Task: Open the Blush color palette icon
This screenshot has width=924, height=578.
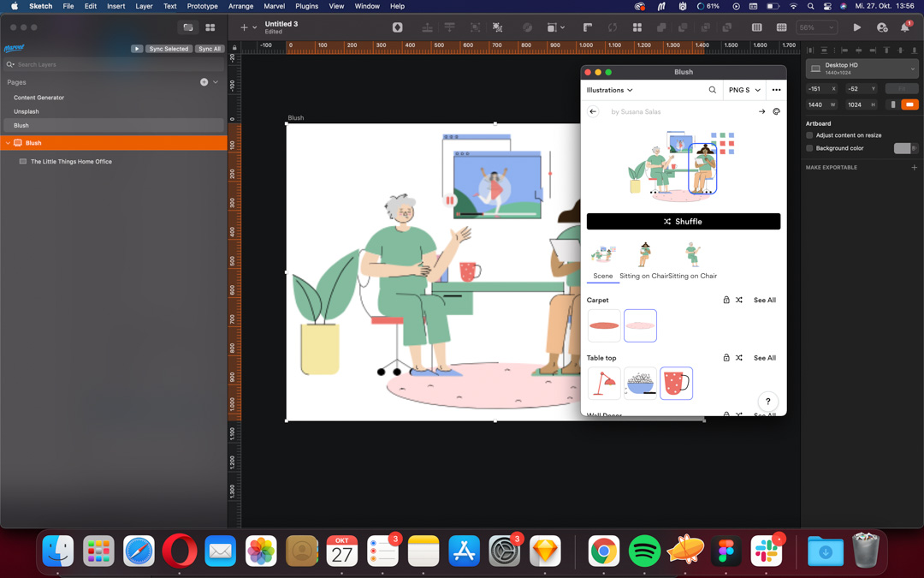Action: click(x=776, y=111)
